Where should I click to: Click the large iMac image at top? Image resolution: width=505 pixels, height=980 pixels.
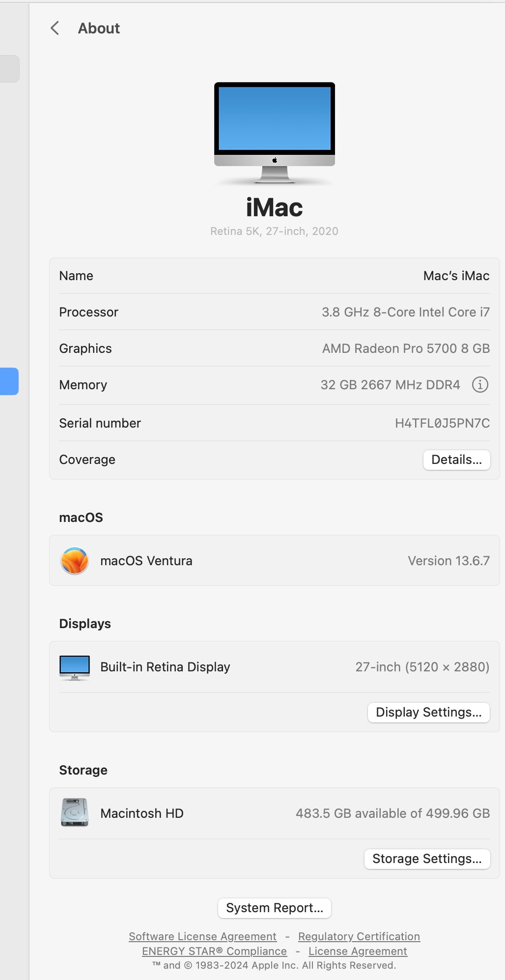pos(274,133)
